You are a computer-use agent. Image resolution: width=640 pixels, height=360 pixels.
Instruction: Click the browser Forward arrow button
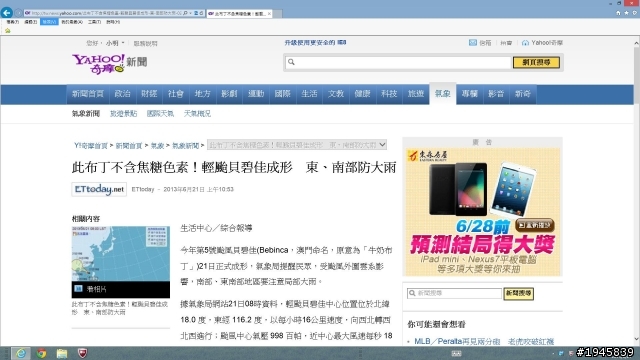tap(18, 13)
